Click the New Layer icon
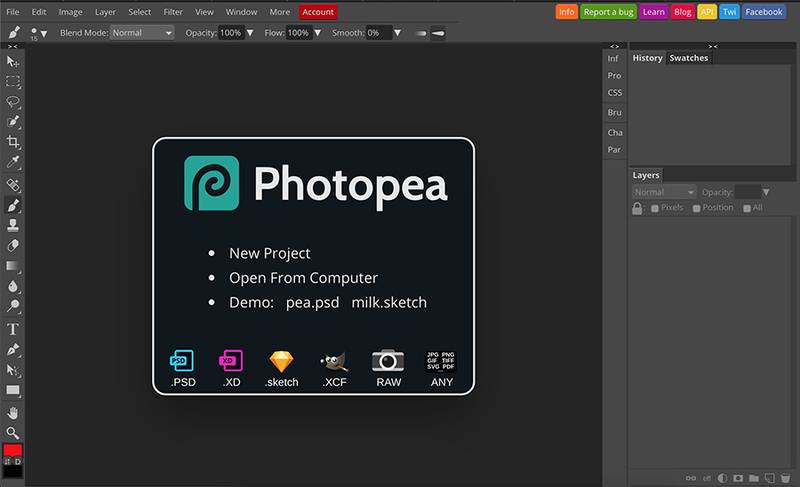Image resolution: width=800 pixels, height=487 pixels. click(x=769, y=478)
